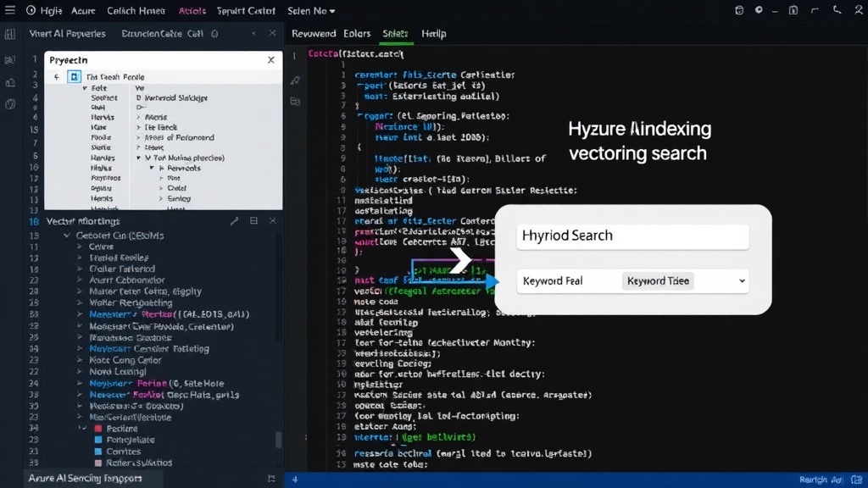Click the blue highlighted icon in the Pryeecin toolbar
The image size is (868, 488).
(x=75, y=76)
